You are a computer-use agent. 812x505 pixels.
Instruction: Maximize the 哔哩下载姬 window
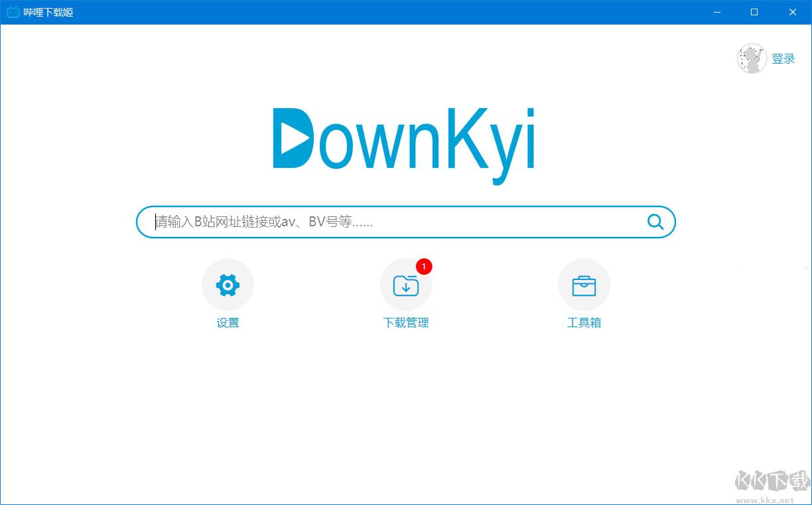click(x=754, y=12)
